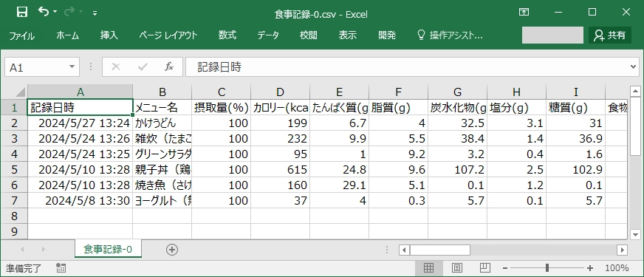
Task: Click the zoom slider handle
Action: pyautogui.click(x=547, y=268)
